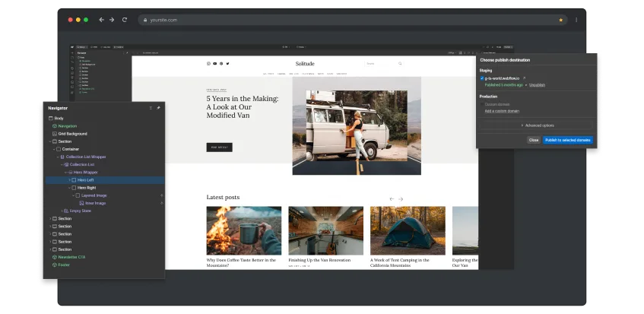
Task: Toggle the Custom domain checkbox
Action: click(482, 104)
